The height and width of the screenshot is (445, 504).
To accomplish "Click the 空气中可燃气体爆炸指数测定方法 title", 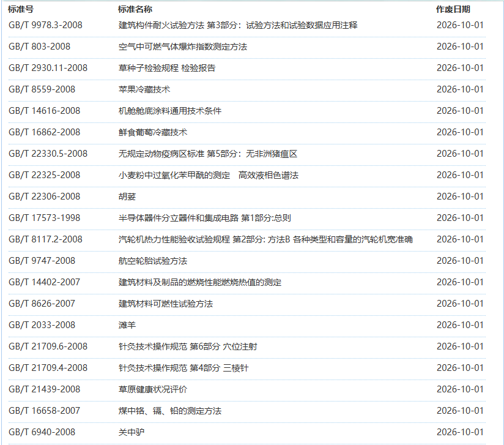I will (x=182, y=47).
